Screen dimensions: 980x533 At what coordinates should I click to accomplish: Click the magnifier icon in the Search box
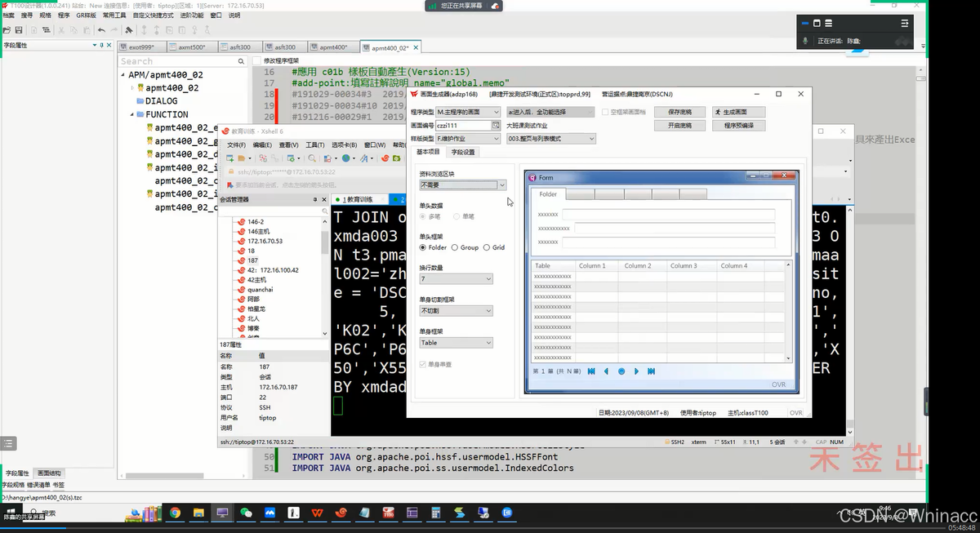241,61
